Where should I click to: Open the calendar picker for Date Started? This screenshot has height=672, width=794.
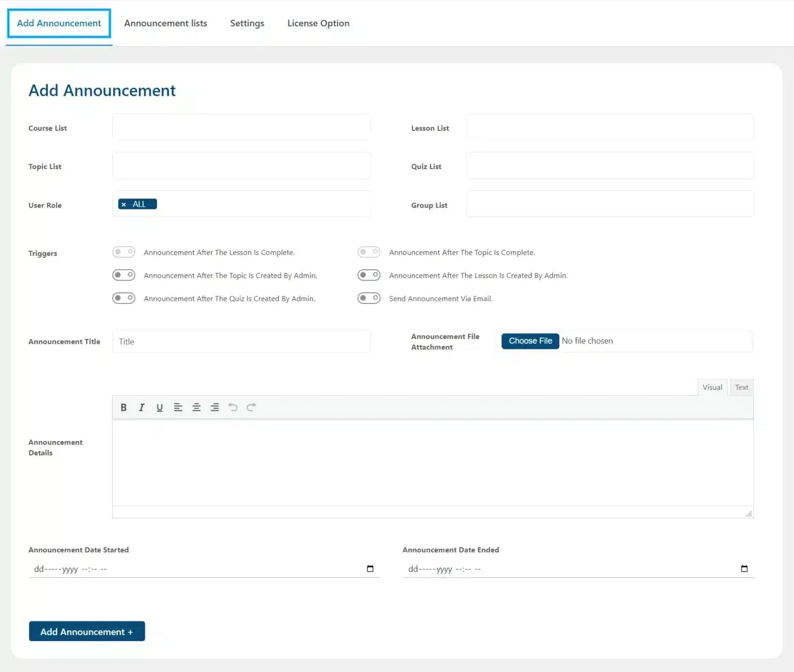coord(370,569)
